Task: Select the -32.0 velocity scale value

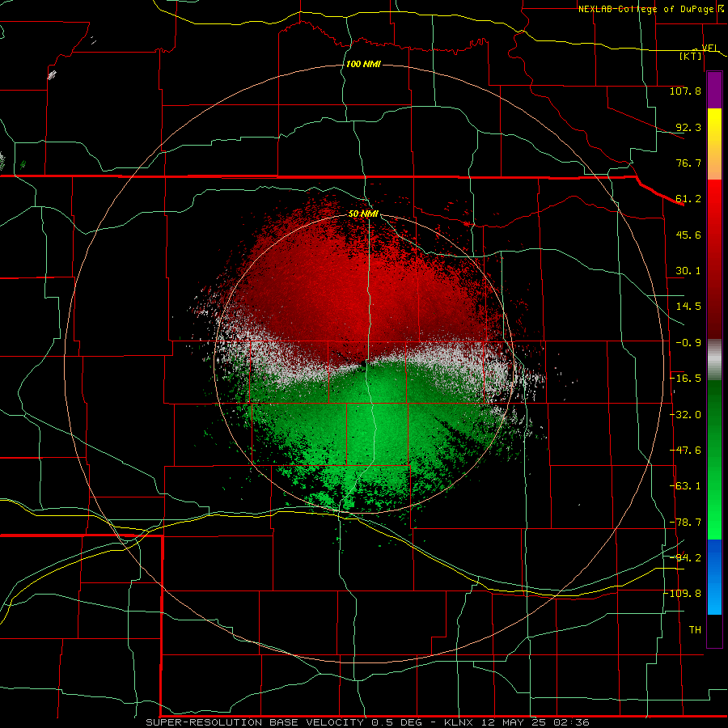Action: click(685, 415)
